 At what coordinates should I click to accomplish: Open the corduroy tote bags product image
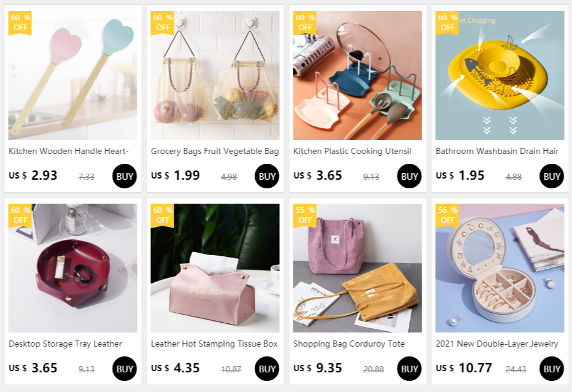[x=357, y=268]
